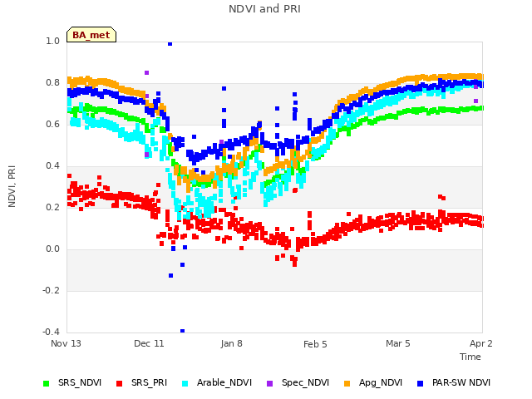
Task: Click the blue PAR-SW NDVI legend swatch
Action: click(x=421, y=384)
